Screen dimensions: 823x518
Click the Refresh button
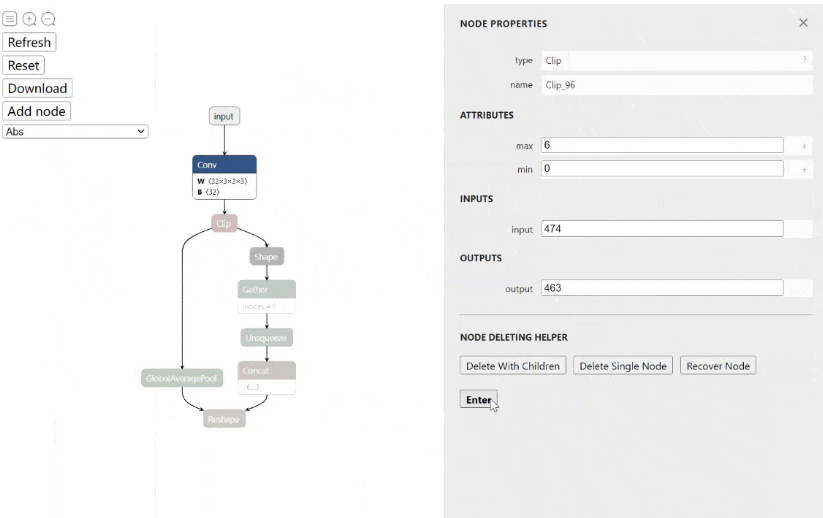(29, 42)
